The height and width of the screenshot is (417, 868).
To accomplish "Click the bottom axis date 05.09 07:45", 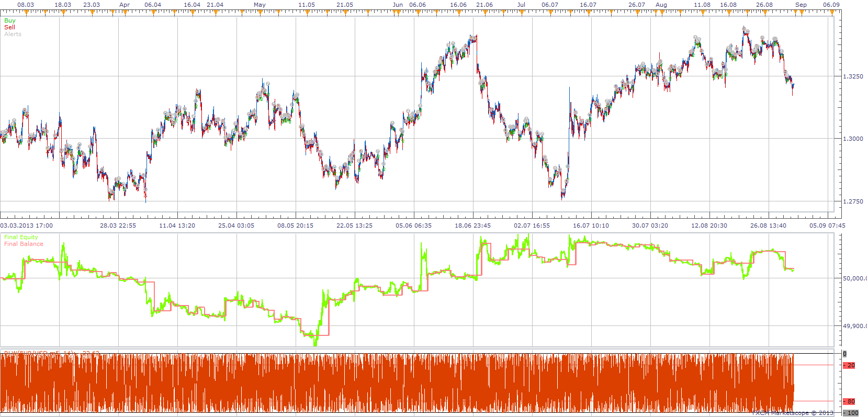I will [x=828, y=226].
